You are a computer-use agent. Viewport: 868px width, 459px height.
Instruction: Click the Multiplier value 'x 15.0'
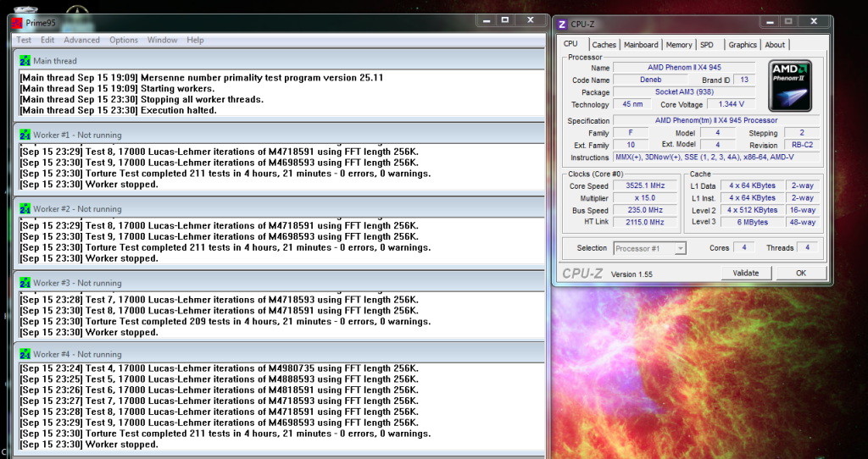pyautogui.click(x=645, y=198)
